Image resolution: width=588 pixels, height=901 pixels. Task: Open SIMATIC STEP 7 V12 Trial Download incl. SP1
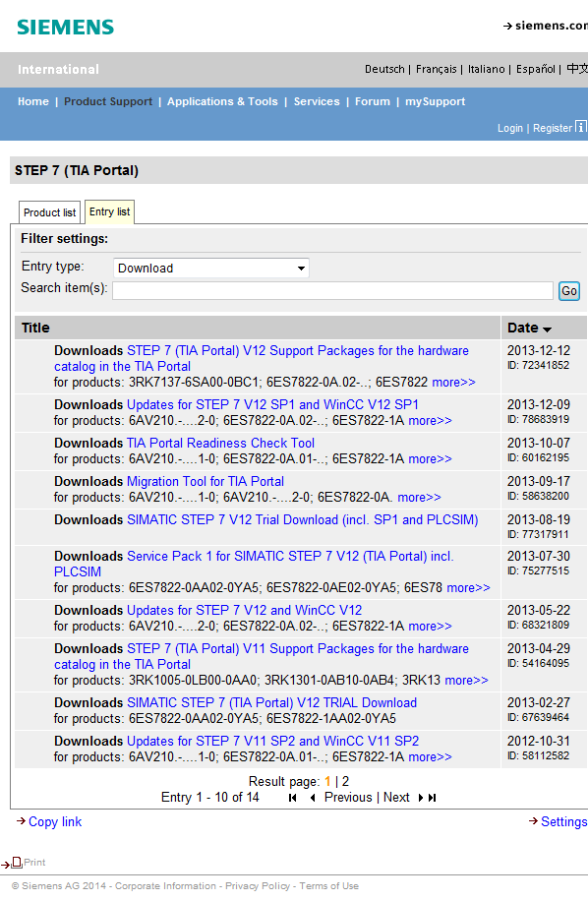coord(302,520)
